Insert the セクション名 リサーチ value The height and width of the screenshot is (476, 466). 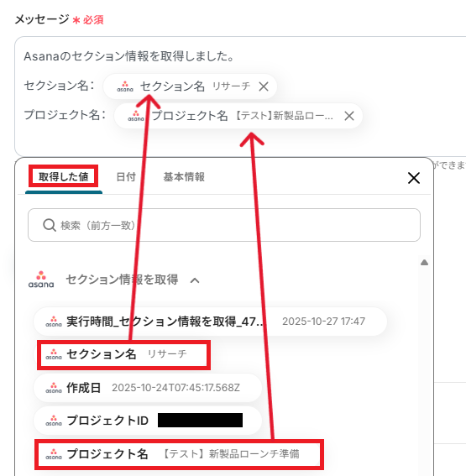pos(124,354)
